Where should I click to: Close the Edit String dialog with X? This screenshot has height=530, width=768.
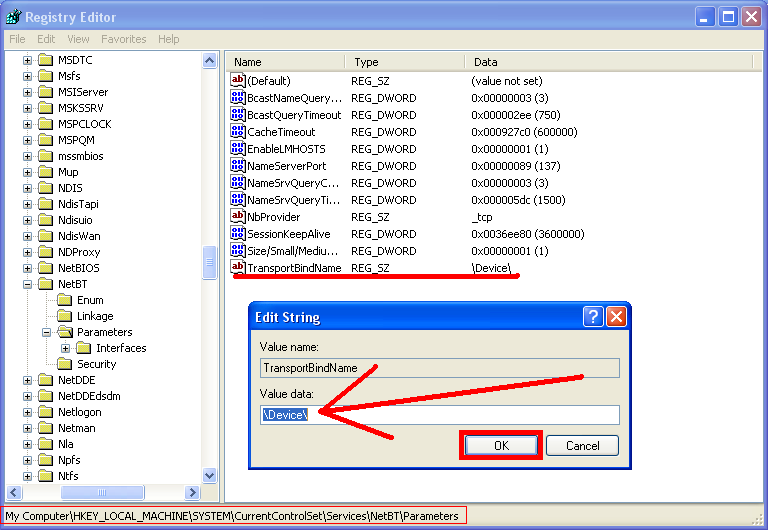tap(616, 317)
